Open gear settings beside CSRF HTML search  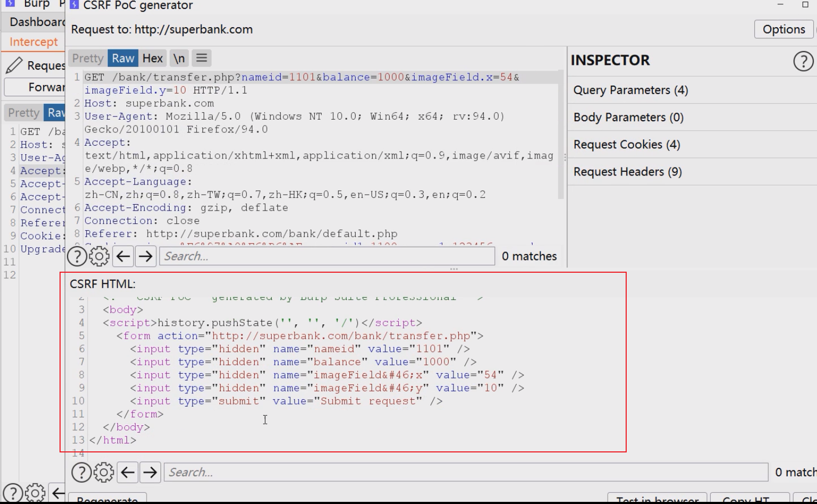coord(104,472)
